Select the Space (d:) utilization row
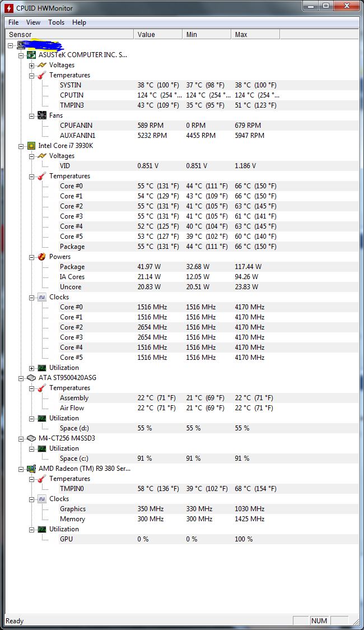Screen dimensions: 364x630 point(208,428)
